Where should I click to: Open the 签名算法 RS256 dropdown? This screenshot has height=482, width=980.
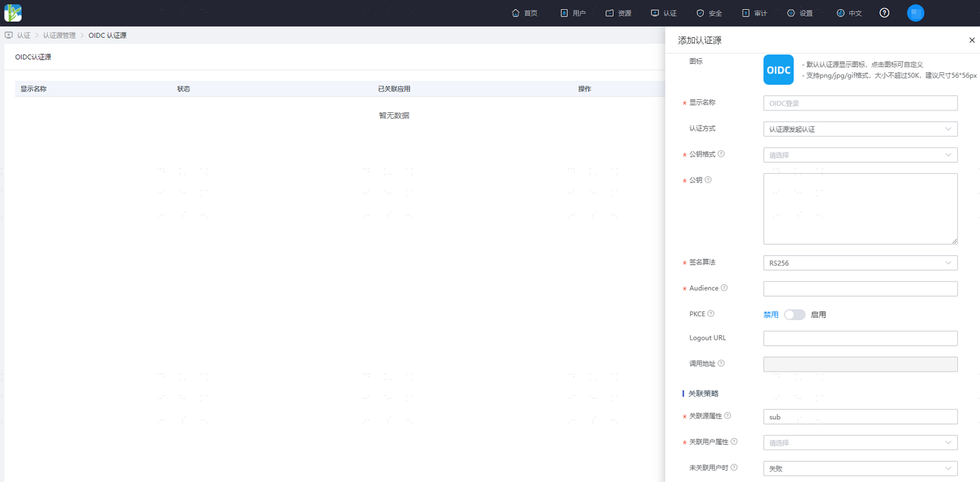click(860, 263)
